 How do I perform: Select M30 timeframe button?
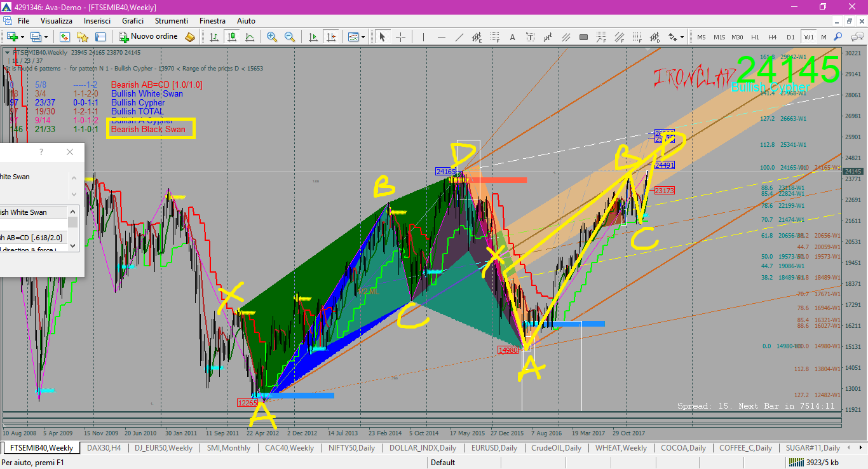pyautogui.click(x=737, y=37)
